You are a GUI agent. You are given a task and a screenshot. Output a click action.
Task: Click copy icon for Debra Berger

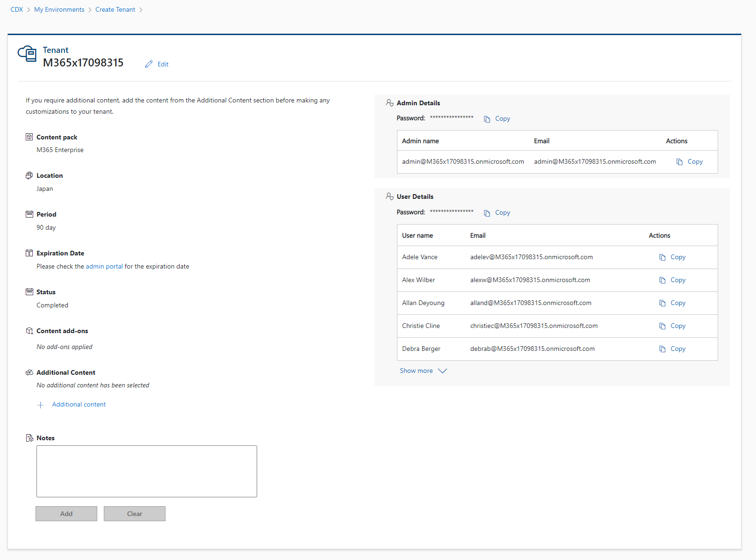tap(662, 349)
